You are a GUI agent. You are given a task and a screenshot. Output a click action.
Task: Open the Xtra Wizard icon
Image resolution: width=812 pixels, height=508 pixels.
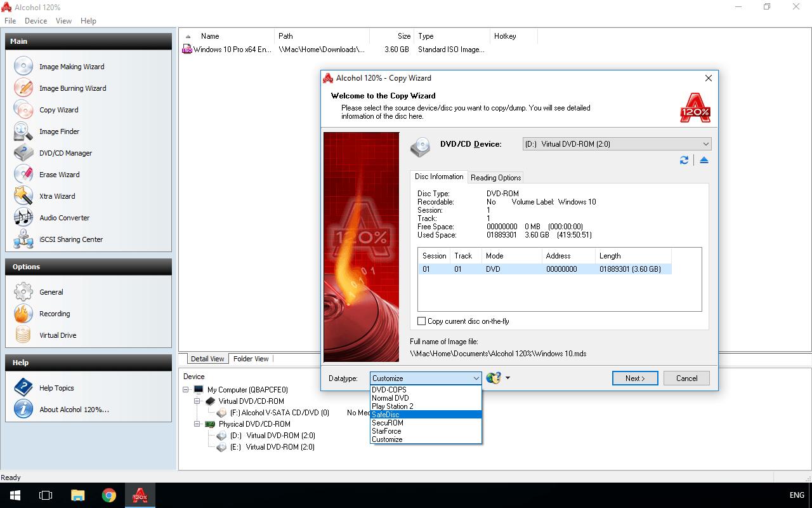point(23,196)
